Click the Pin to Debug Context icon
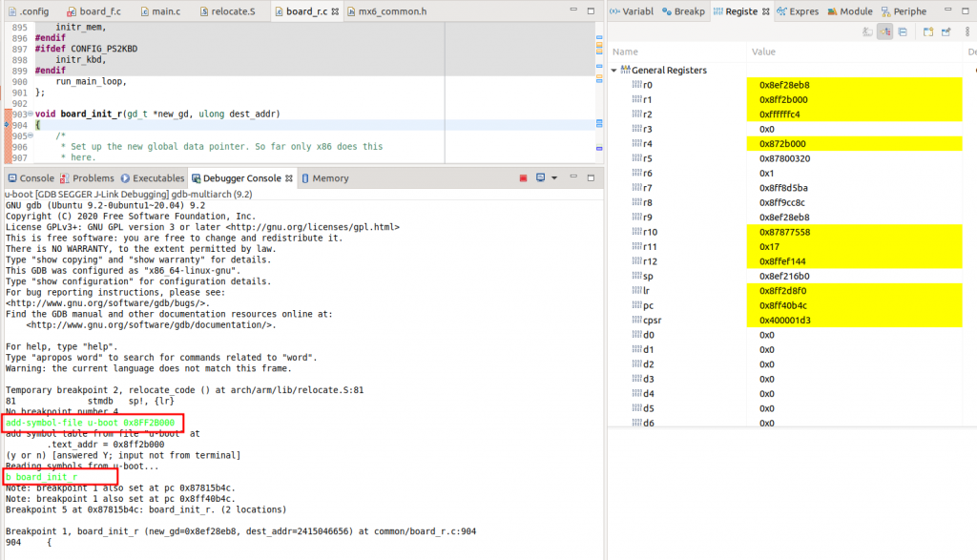This screenshot has width=977, height=560. (x=946, y=31)
